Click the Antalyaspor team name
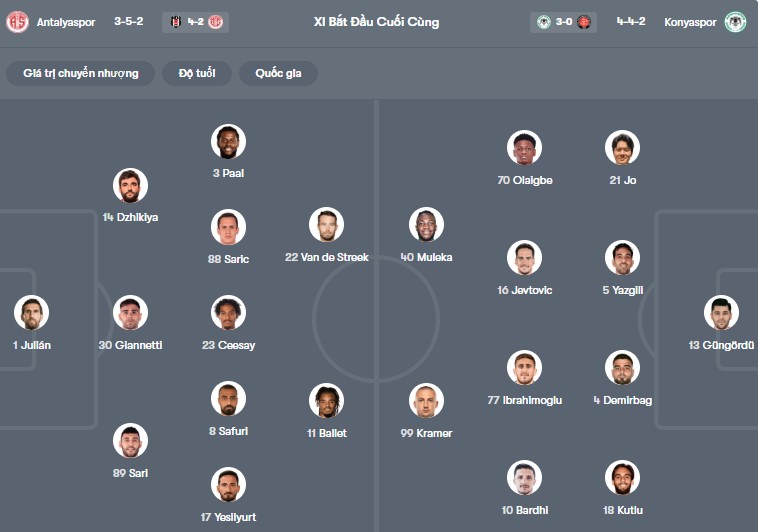The width and height of the screenshot is (758, 532). click(67, 22)
